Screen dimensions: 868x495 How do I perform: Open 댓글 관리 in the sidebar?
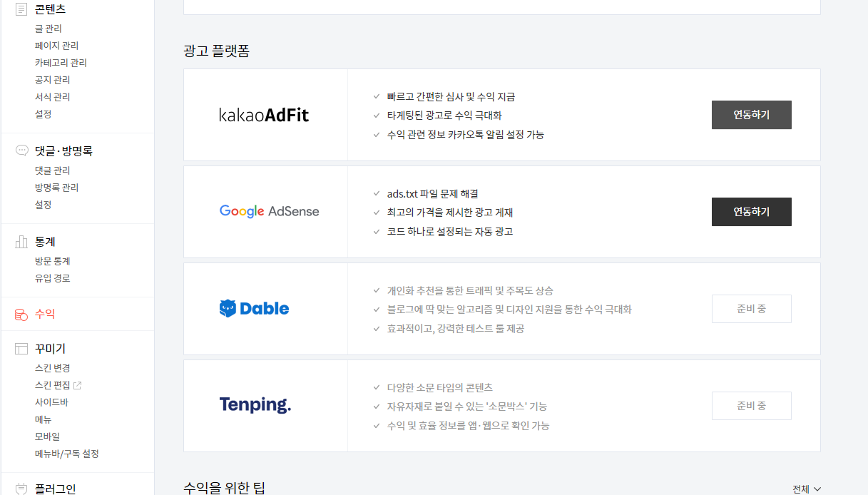pyautogui.click(x=52, y=170)
